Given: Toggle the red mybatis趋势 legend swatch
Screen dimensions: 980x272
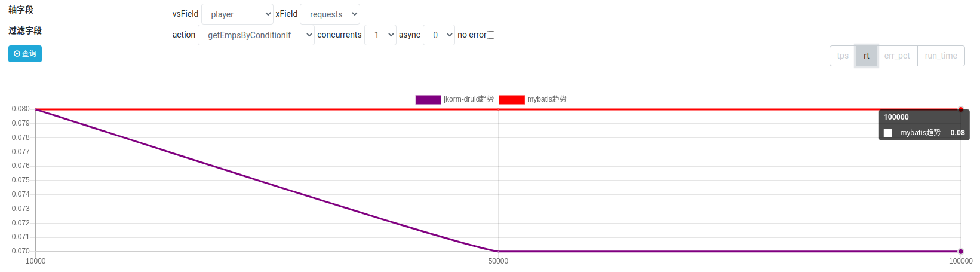Looking at the screenshot, I should (x=512, y=99).
